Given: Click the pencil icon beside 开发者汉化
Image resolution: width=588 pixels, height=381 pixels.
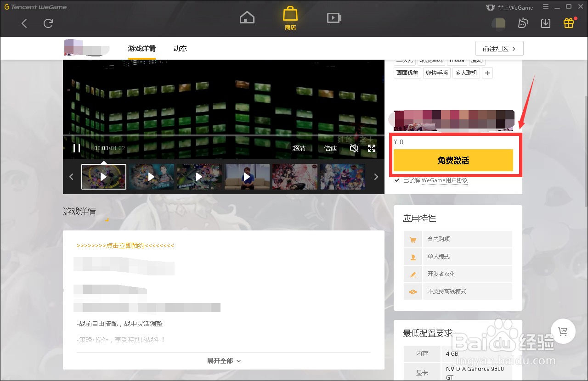Looking at the screenshot, I should (413, 274).
